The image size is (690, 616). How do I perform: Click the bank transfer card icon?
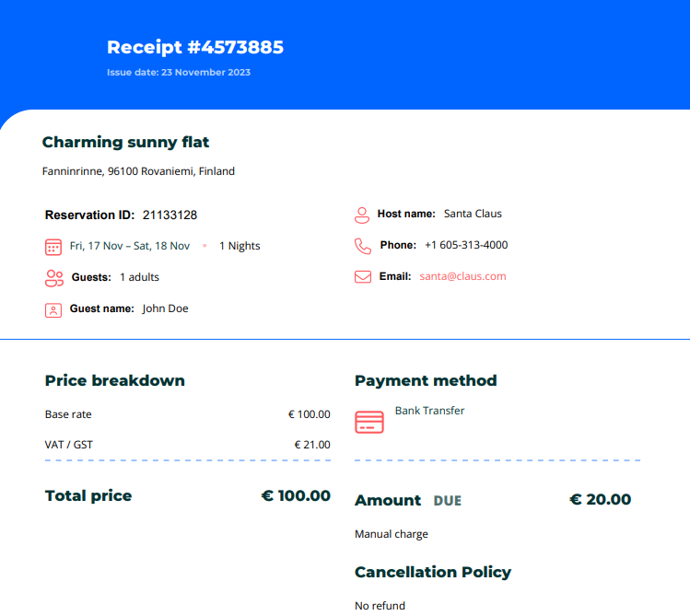tap(369, 423)
